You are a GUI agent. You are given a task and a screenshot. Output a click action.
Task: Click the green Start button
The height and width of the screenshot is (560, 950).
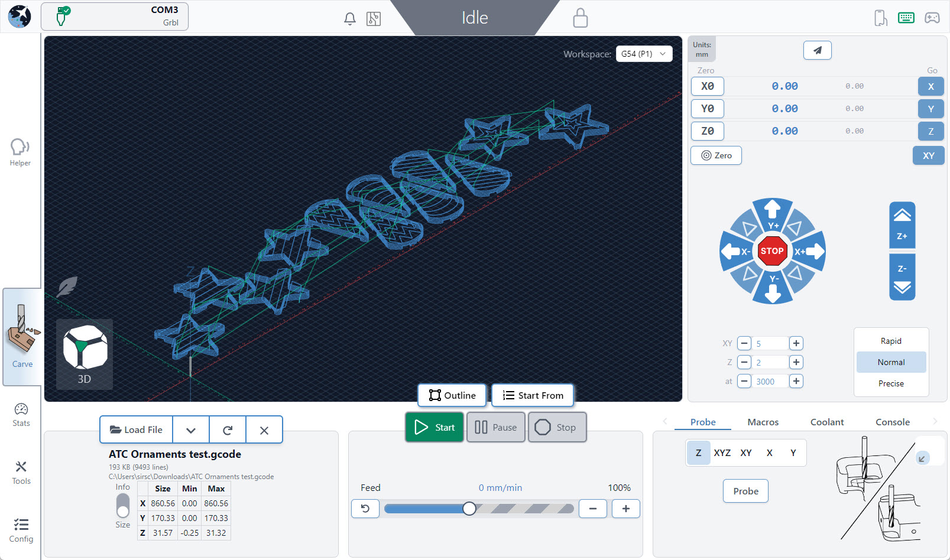click(435, 427)
